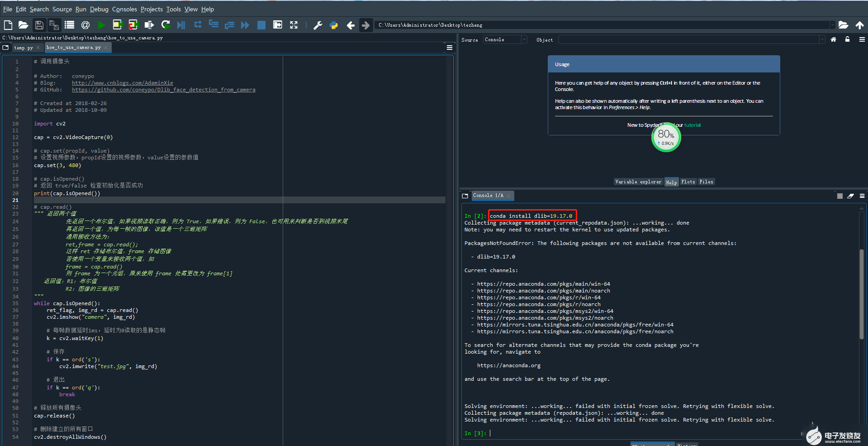Click the console In [3] input prompt
The image size is (868, 446).
pyautogui.click(x=475, y=433)
